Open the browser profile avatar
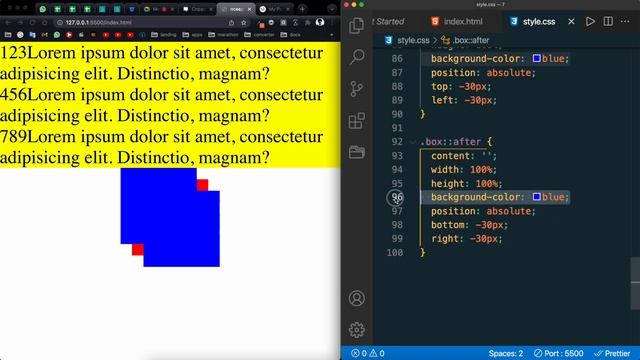This screenshot has height=360, width=640. [320, 22]
